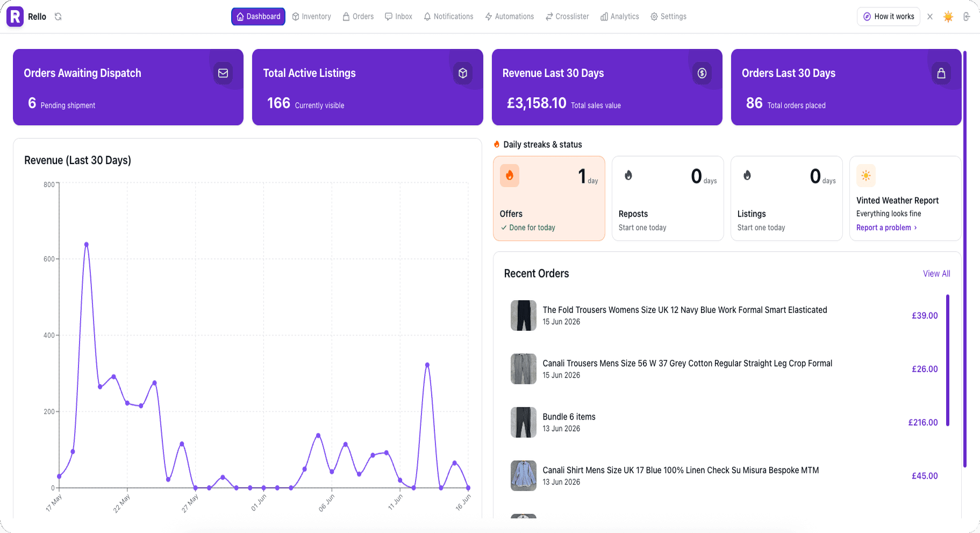Go to the Inventory tab
Screen dimensions: 980x533
pyautogui.click(x=311, y=17)
